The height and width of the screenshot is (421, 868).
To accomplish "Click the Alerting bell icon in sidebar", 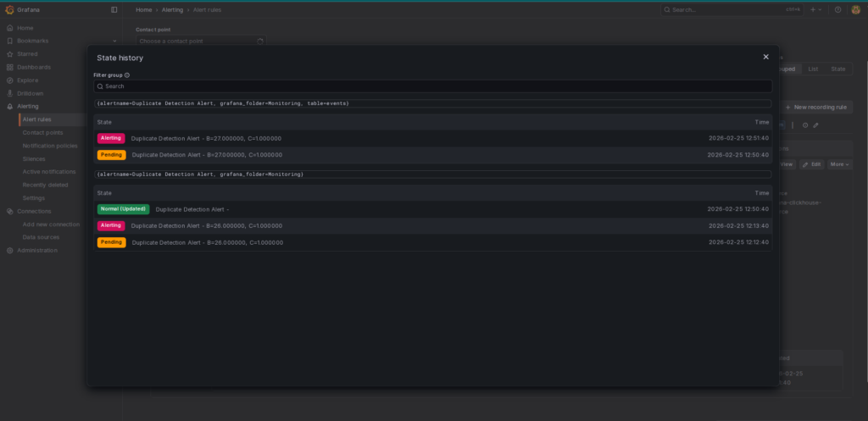I will pos(9,107).
